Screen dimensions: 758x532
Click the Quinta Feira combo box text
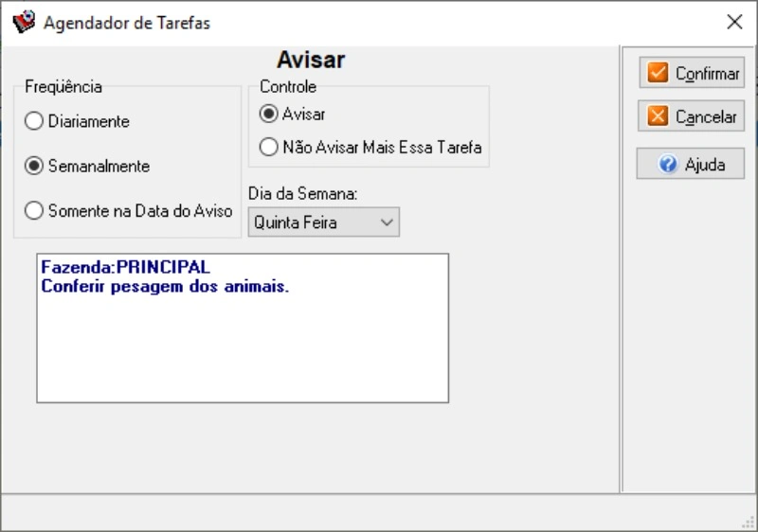(x=296, y=222)
